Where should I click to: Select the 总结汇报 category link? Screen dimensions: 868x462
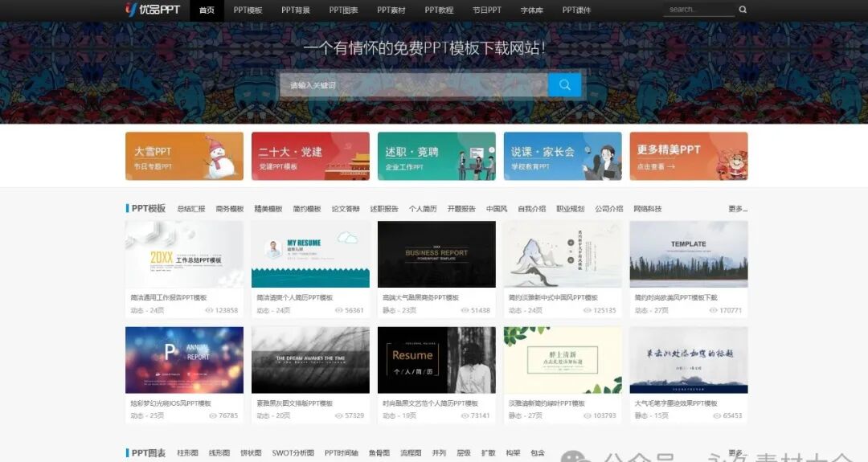(191, 209)
